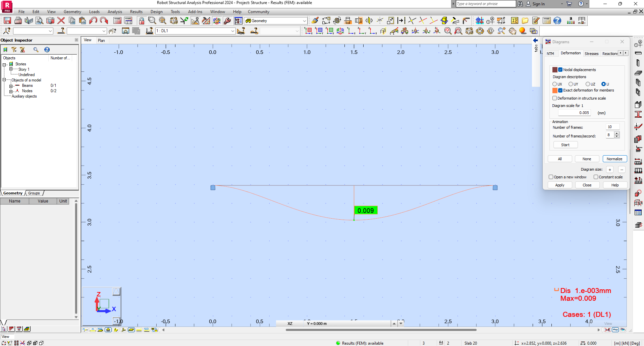Uncheck Exact deformation for members
Image resolution: width=644 pixels, height=346 pixels.
pos(560,90)
